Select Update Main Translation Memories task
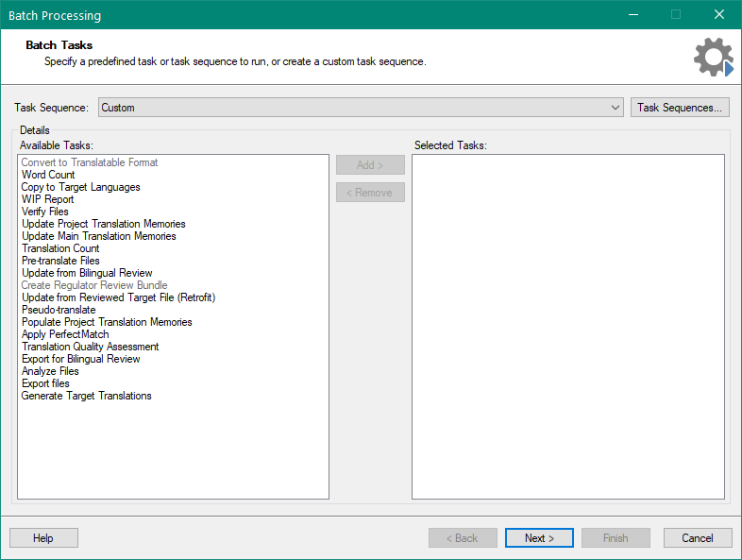Viewport: 742px width, 560px height. tap(98, 236)
